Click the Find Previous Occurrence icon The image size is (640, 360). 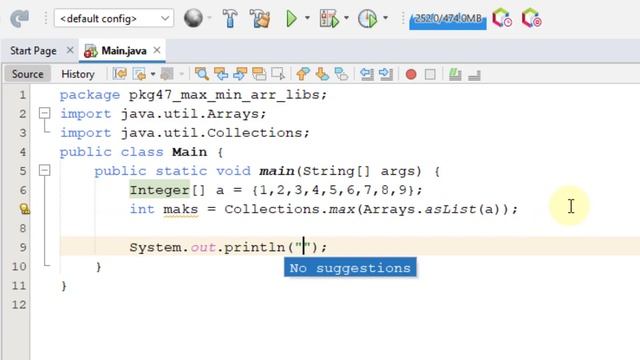(221, 74)
